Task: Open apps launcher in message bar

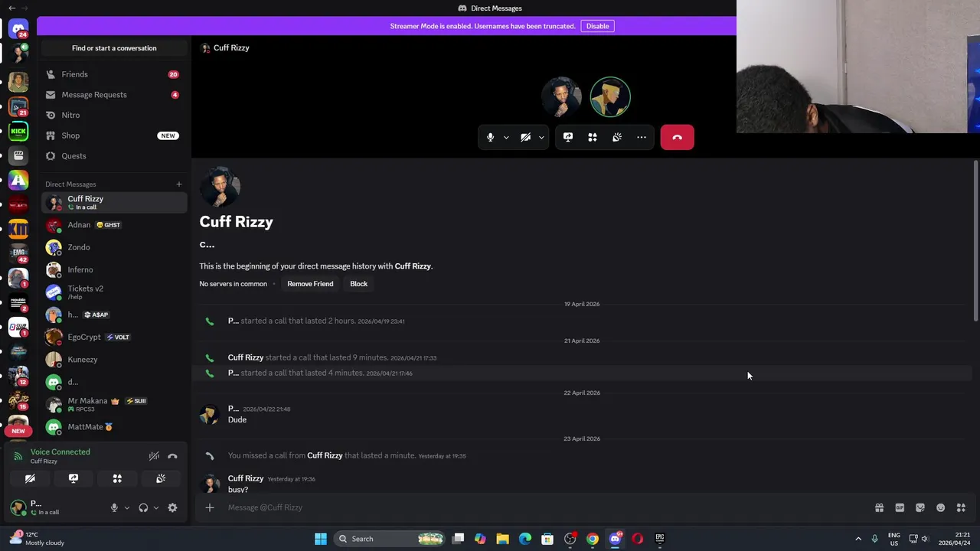Action: [961, 507]
